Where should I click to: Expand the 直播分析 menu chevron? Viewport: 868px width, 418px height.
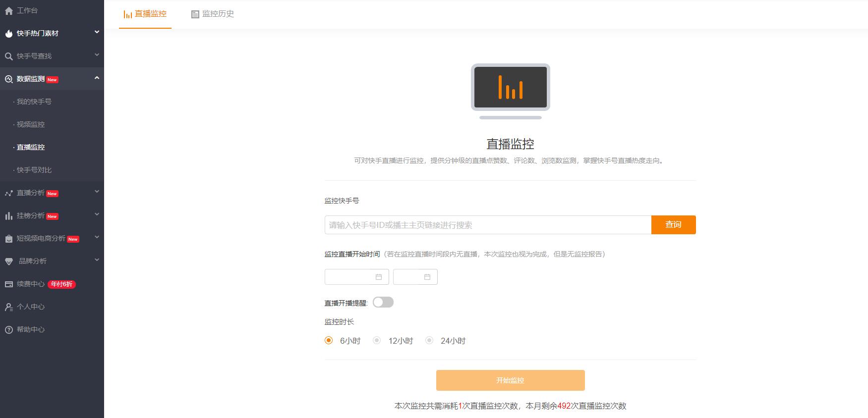97,192
